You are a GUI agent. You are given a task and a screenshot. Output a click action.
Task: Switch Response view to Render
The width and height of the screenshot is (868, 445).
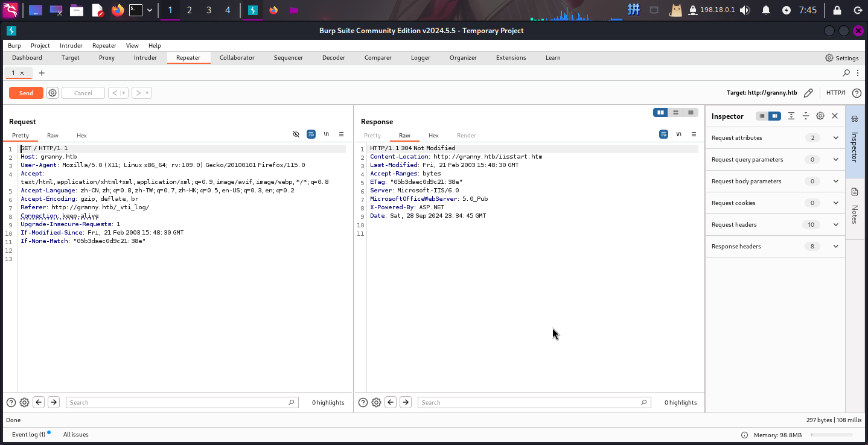pyautogui.click(x=467, y=135)
